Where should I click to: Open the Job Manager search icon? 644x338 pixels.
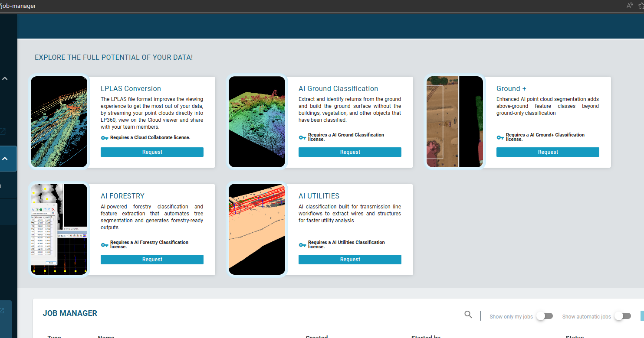(x=468, y=315)
